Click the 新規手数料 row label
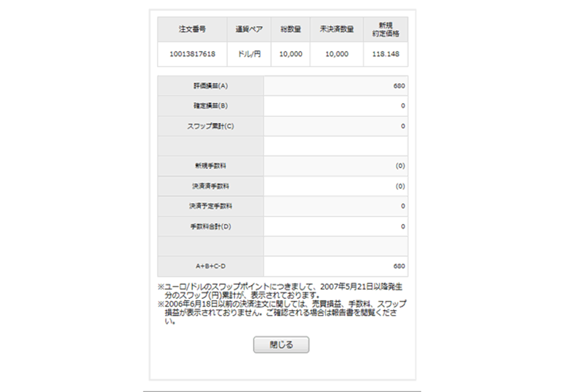The height and width of the screenshot is (392, 579). coord(210,166)
